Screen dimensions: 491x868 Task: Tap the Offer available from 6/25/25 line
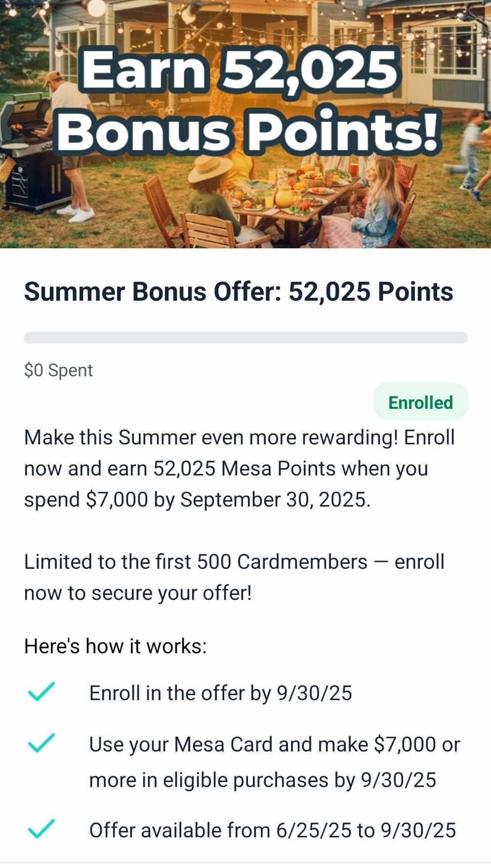(272, 830)
